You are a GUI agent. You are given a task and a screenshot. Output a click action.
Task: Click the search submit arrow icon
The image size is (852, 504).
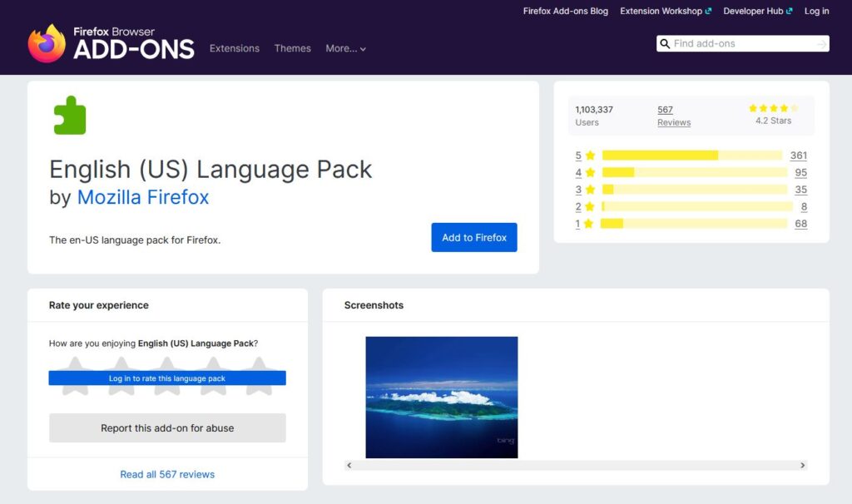tap(821, 44)
